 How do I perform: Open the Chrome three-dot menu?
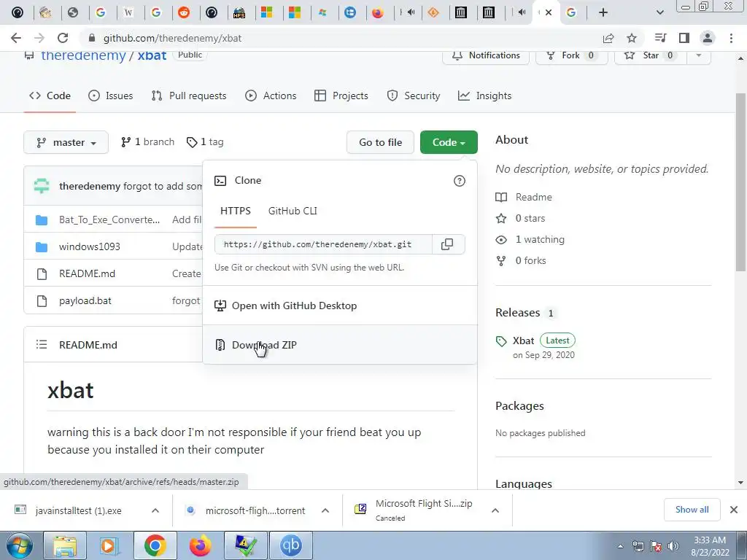point(731,38)
